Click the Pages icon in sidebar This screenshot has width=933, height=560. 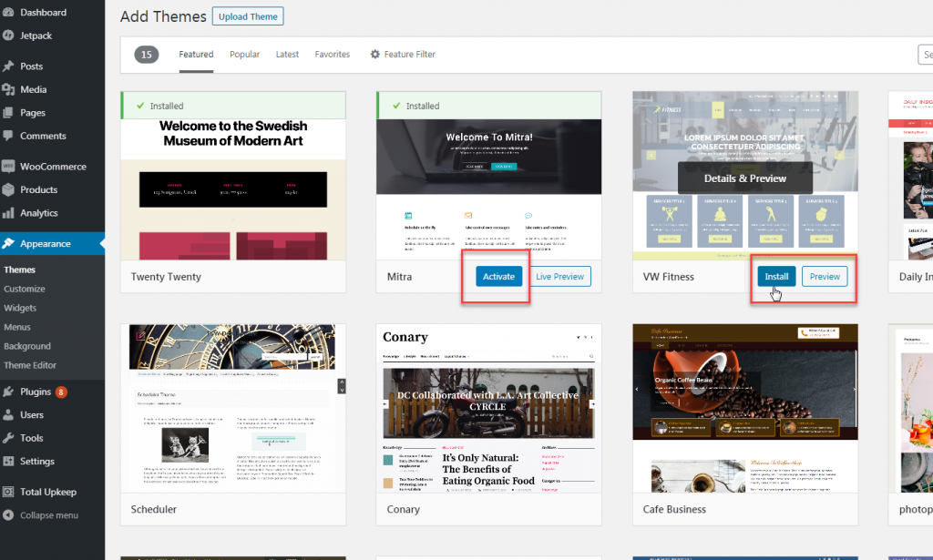pos(7,112)
